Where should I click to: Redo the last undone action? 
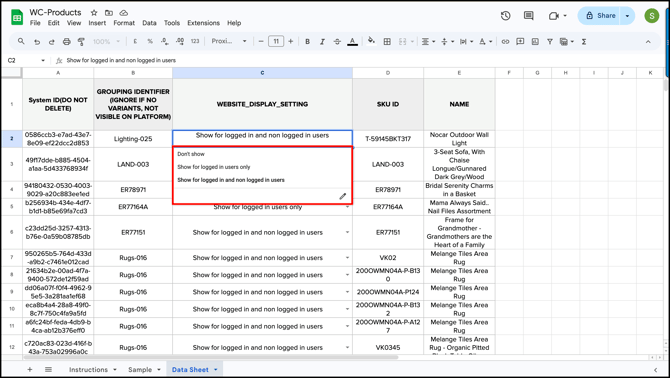[x=52, y=41]
